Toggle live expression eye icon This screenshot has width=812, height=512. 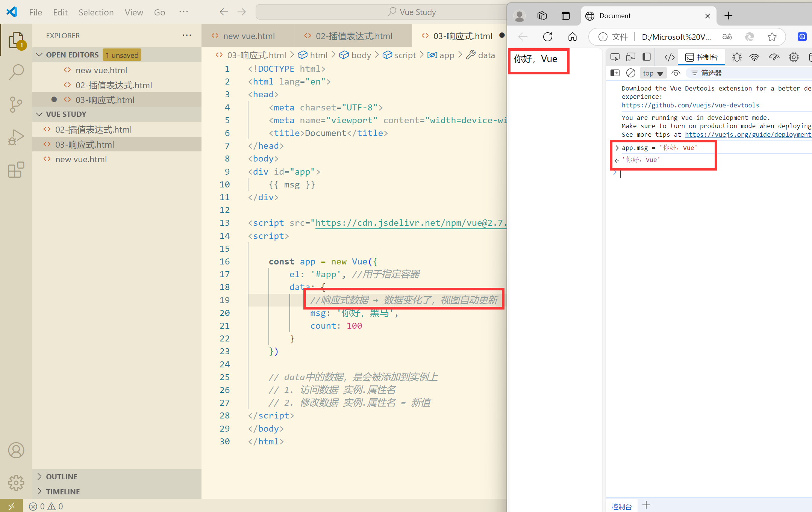tap(676, 73)
